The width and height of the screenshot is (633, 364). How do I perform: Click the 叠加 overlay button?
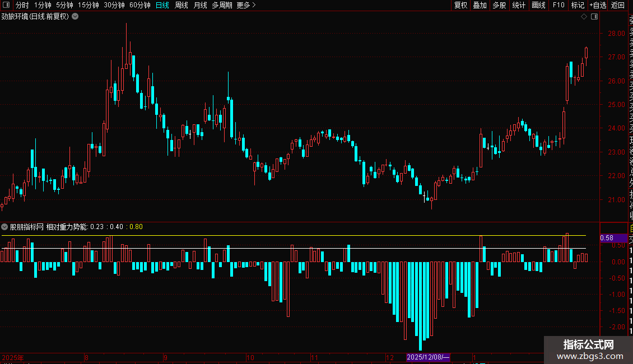[x=480, y=5]
